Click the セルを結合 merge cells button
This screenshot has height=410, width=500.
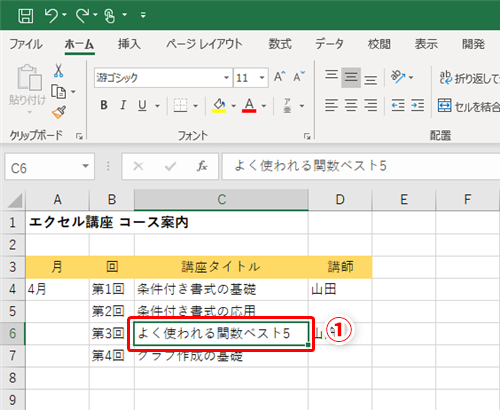tap(469, 106)
